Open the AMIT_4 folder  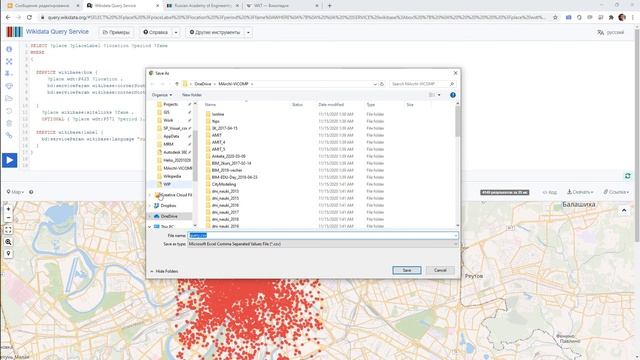[x=218, y=142]
